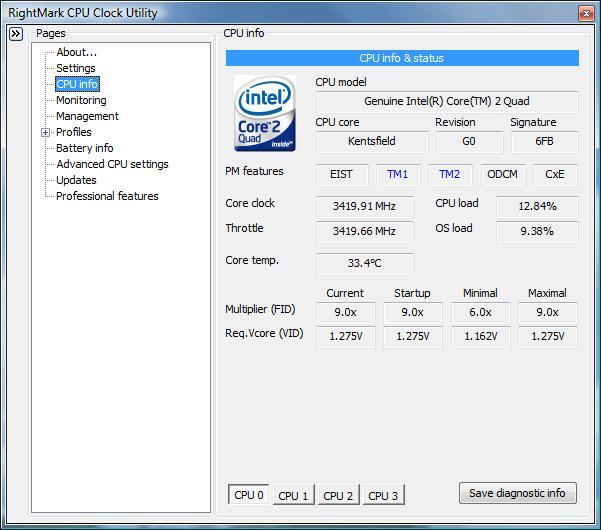Switch to CPU 0 tab
This screenshot has width=601, height=530.
click(x=248, y=495)
